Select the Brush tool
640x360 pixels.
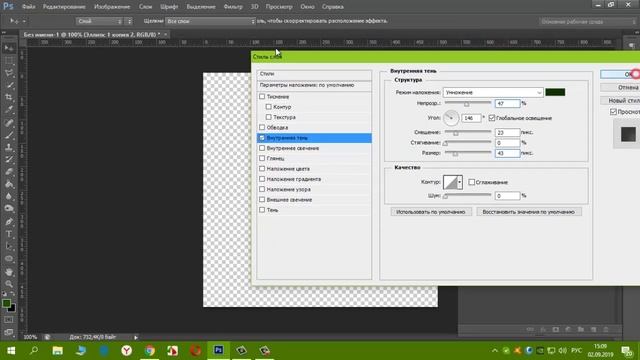[9, 135]
